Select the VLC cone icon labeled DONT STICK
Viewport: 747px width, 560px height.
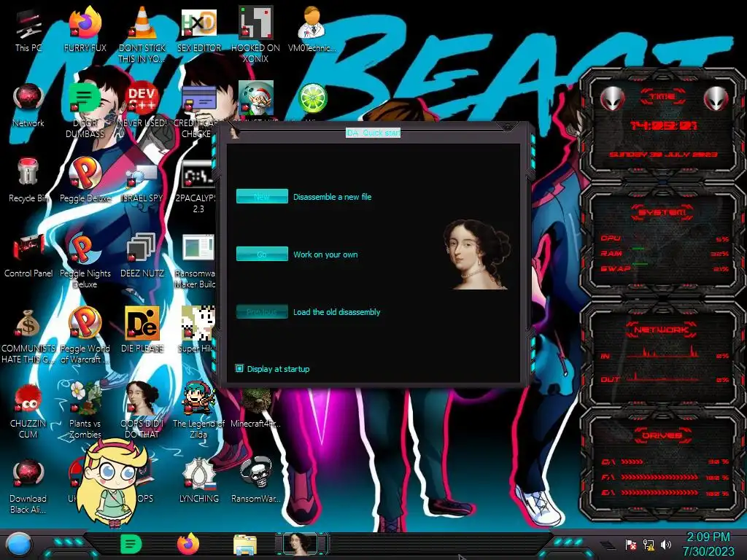[142, 34]
